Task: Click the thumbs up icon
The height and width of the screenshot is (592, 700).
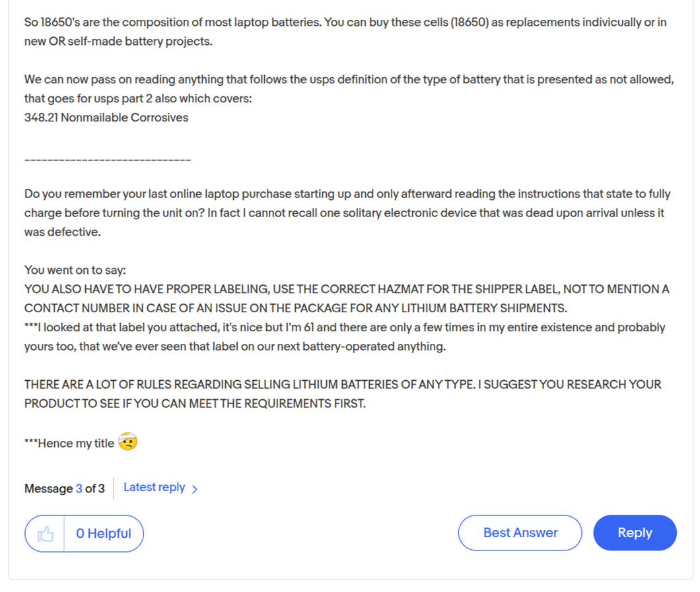Action: tap(45, 533)
